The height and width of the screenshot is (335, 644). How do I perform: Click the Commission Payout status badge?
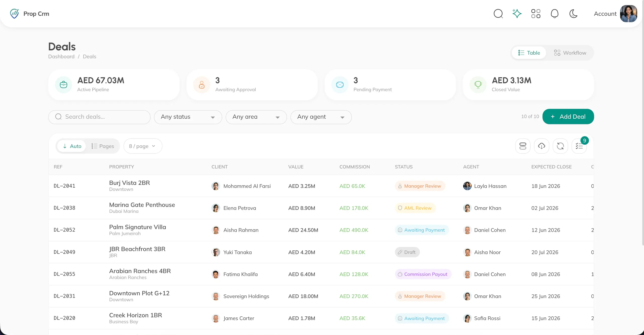click(x=423, y=274)
